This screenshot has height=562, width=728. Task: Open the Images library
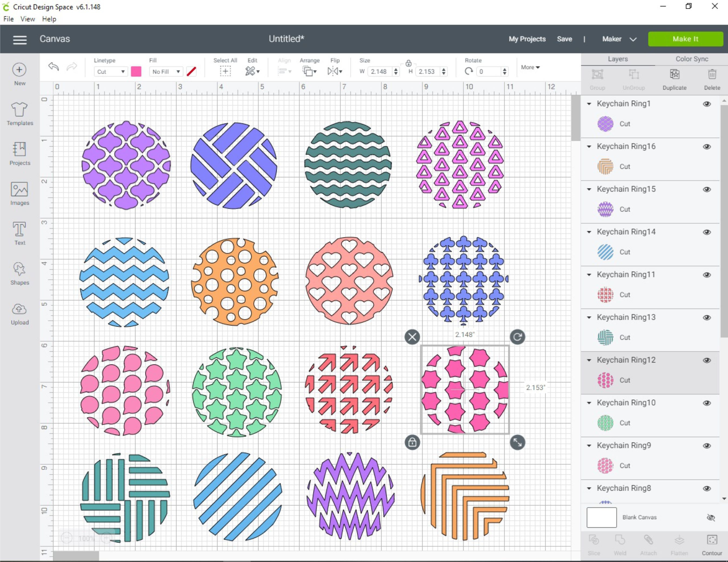tap(19, 189)
